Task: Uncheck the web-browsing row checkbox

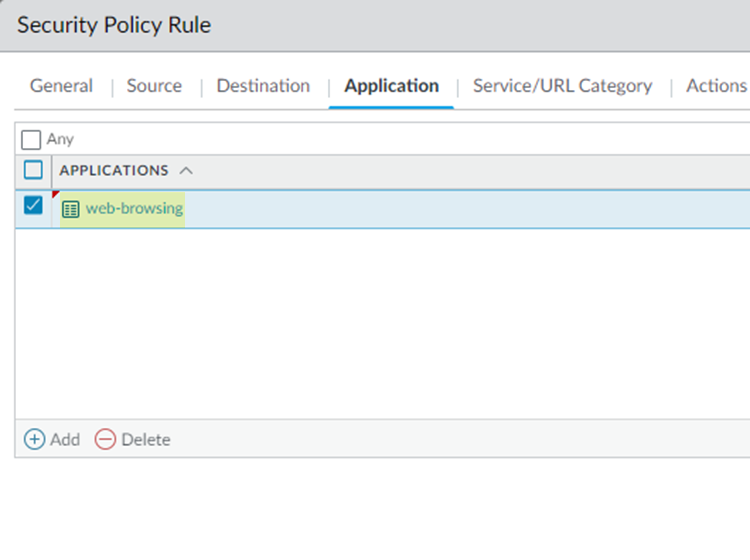Action: click(33, 205)
